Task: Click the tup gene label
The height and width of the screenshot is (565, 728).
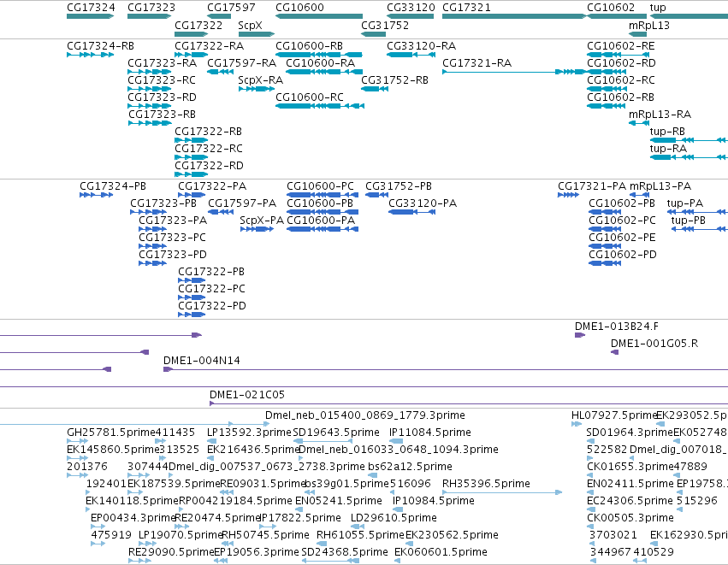Action: tap(658, 8)
